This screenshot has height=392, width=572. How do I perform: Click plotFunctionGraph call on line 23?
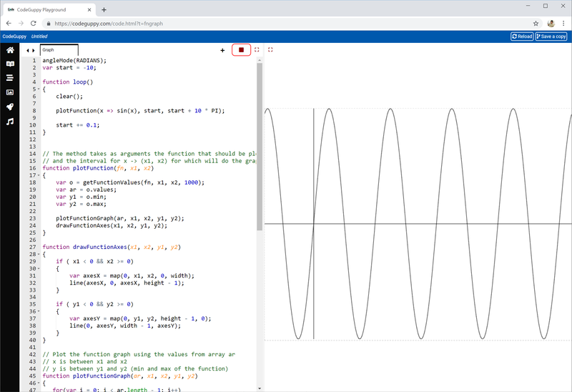[120, 218]
